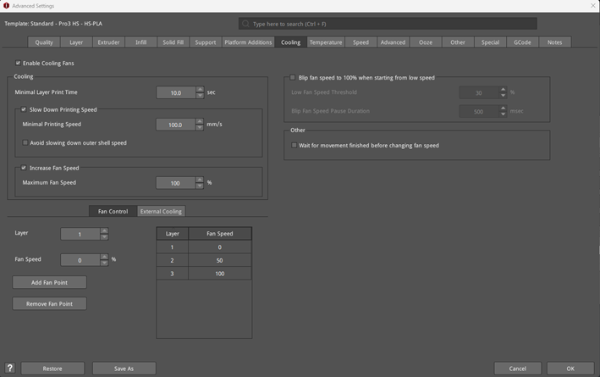
Task: Click the Restore button
Action: coord(52,369)
